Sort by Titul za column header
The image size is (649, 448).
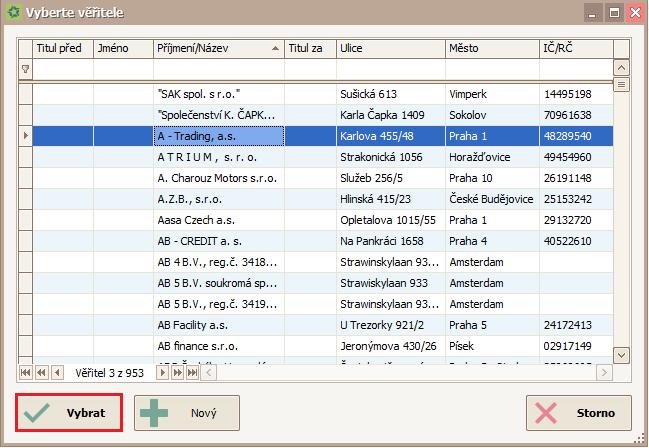(310, 48)
